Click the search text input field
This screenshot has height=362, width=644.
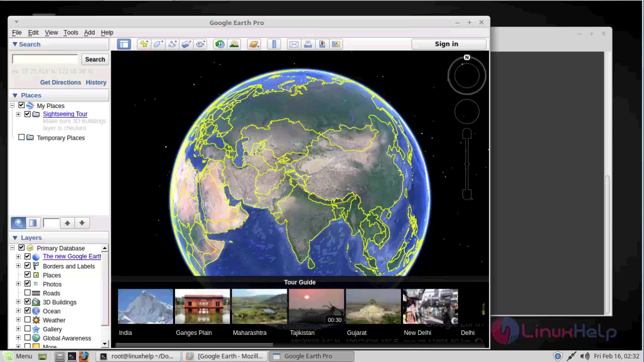tap(45, 59)
